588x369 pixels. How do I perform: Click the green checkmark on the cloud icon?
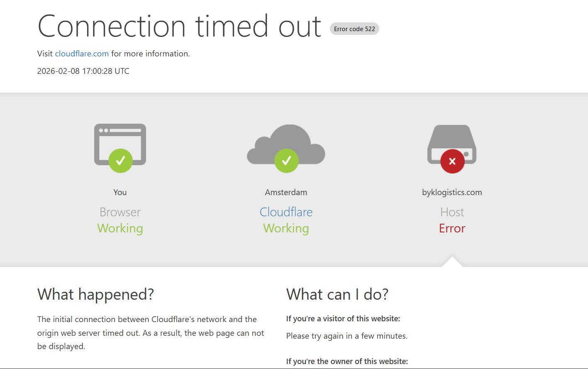point(286,161)
